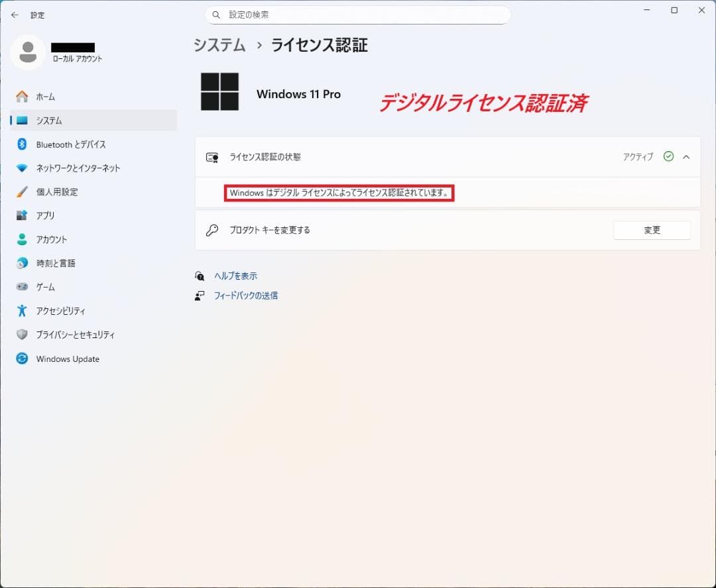Click the Windows logo beside Windows 11 Pro
This screenshot has height=588, width=716.
(219, 91)
